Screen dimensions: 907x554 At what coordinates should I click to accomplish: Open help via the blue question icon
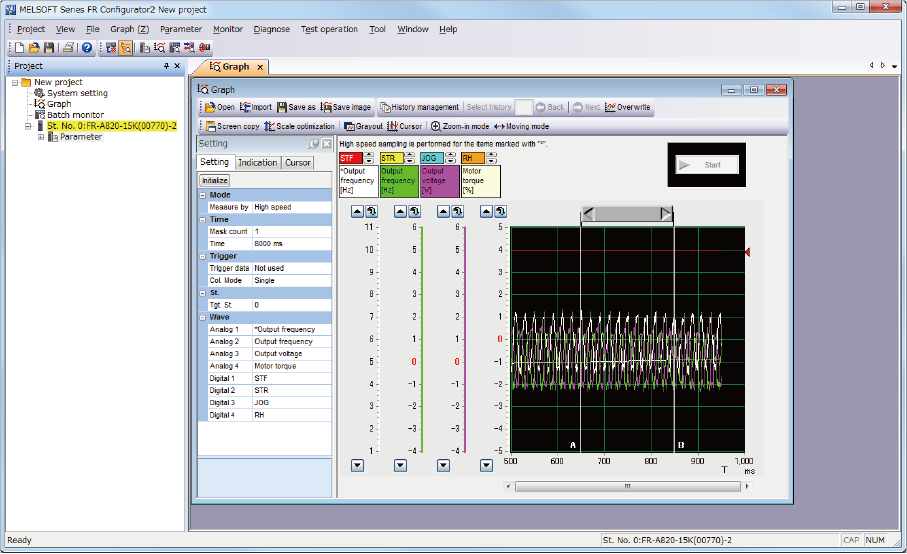tap(87, 48)
